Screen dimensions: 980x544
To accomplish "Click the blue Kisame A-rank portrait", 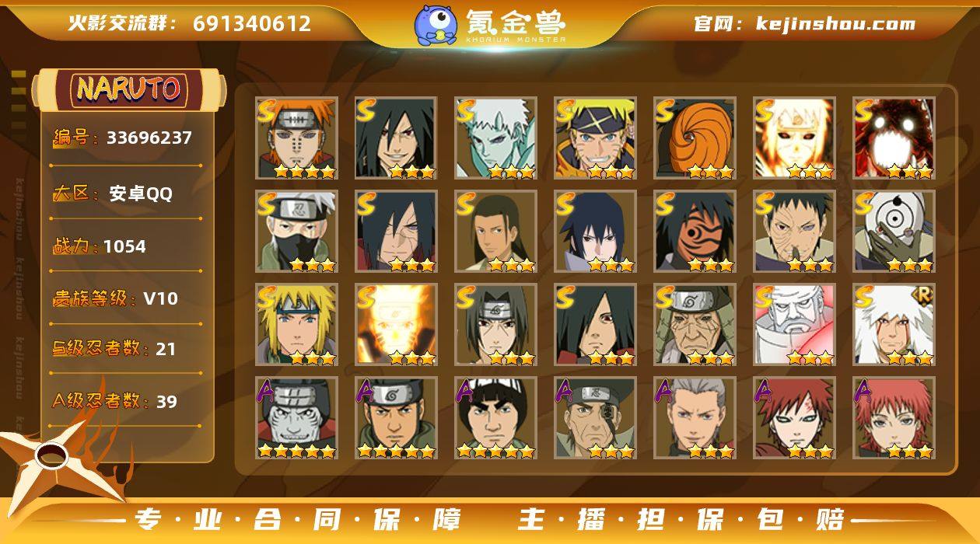I will pos(296,418).
